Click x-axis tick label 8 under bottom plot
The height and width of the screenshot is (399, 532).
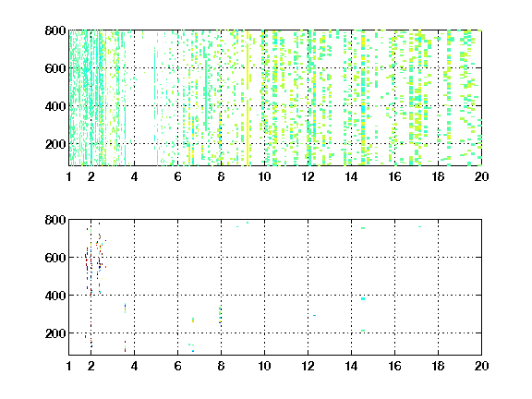[221, 366]
